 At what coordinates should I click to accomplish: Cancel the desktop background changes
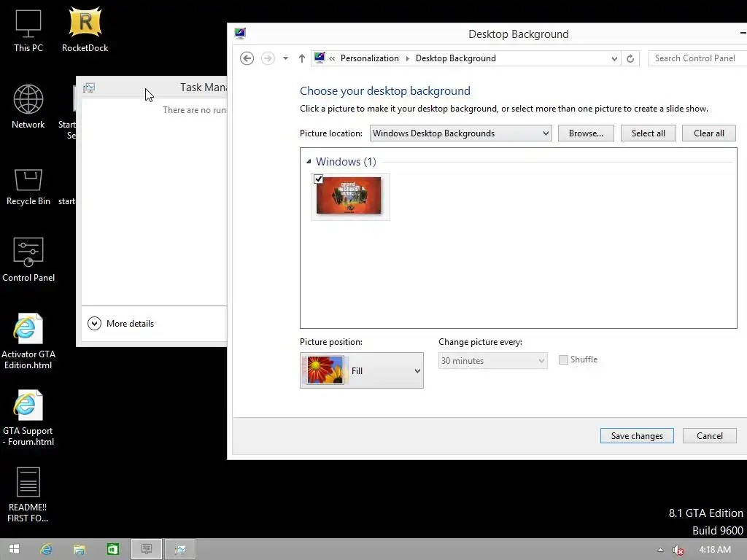709,436
